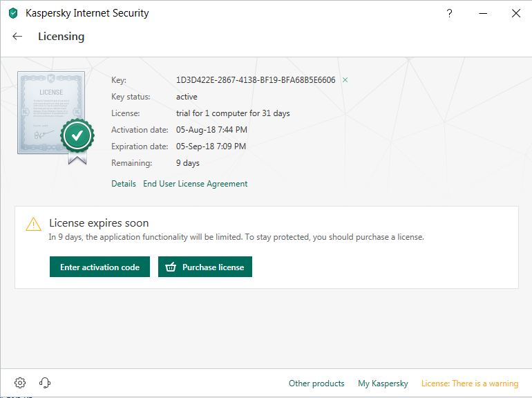The height and width of the screenshot is (398, 532).
Task: Click the Licensing page title
Action: [x=61, y=37]
